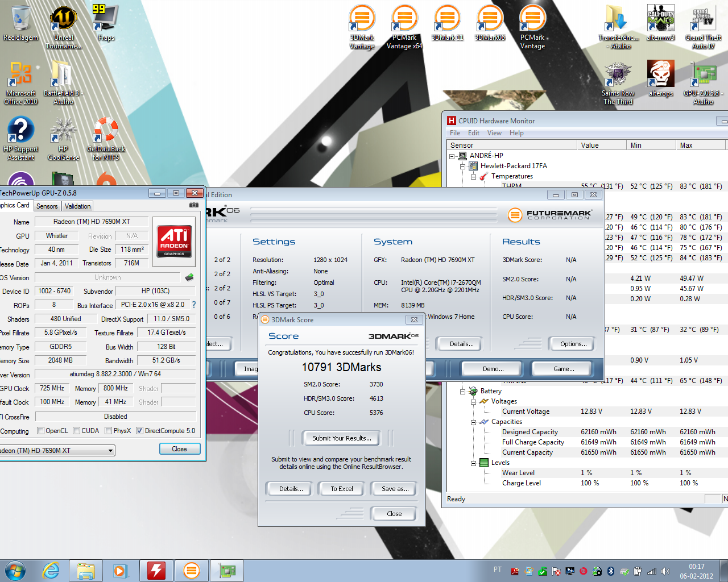Collapse the Temperatures tree node

[x=473, y=177]
